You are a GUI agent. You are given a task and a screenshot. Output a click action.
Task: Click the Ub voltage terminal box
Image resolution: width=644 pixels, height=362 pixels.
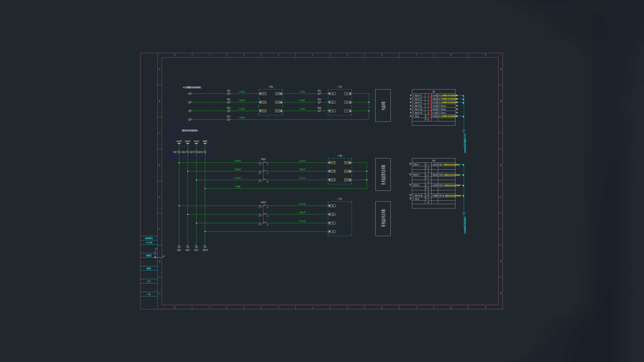332,214
